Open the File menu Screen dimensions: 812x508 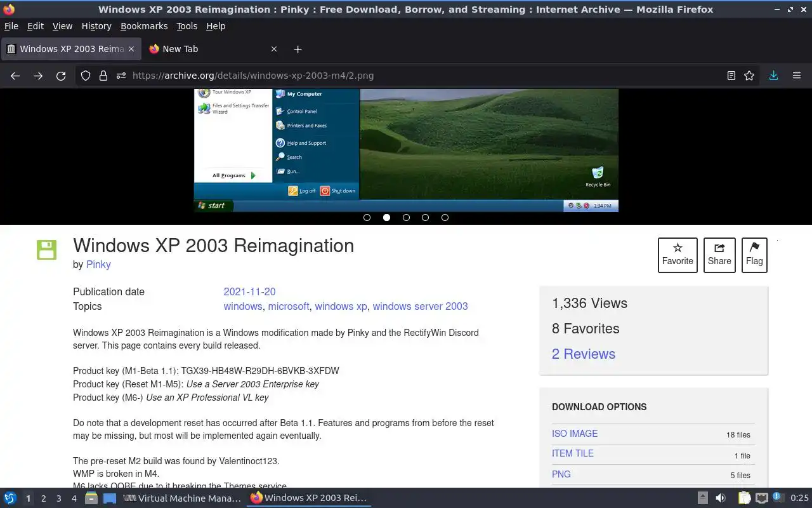point(11,26)
